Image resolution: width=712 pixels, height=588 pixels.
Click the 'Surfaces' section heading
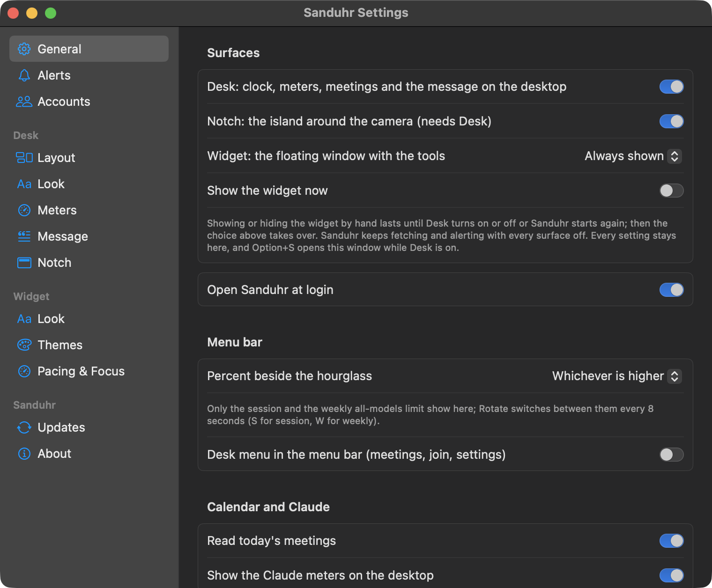[233, 53]
